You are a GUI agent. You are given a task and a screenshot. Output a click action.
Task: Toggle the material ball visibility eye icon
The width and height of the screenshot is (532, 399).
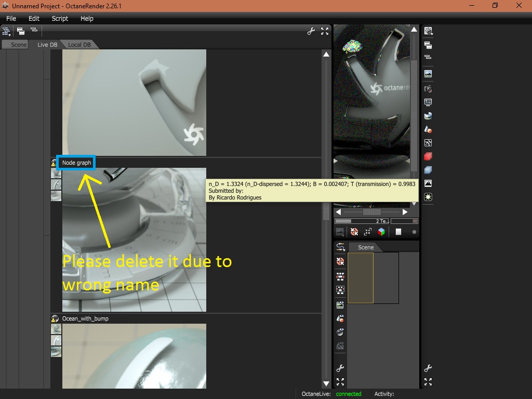[x=340, y=332]
